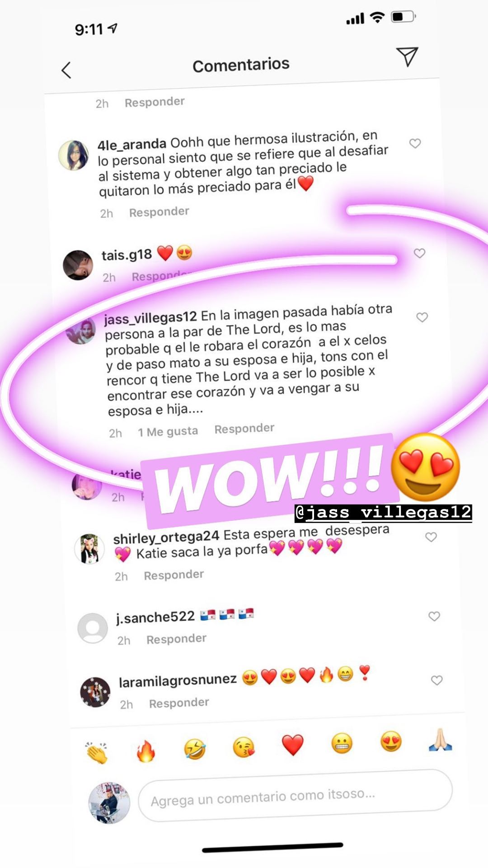Open the direct message paper plane icon
Image resolution: width=488 pixels, height=868 pixels.
(x=407, y=57)
